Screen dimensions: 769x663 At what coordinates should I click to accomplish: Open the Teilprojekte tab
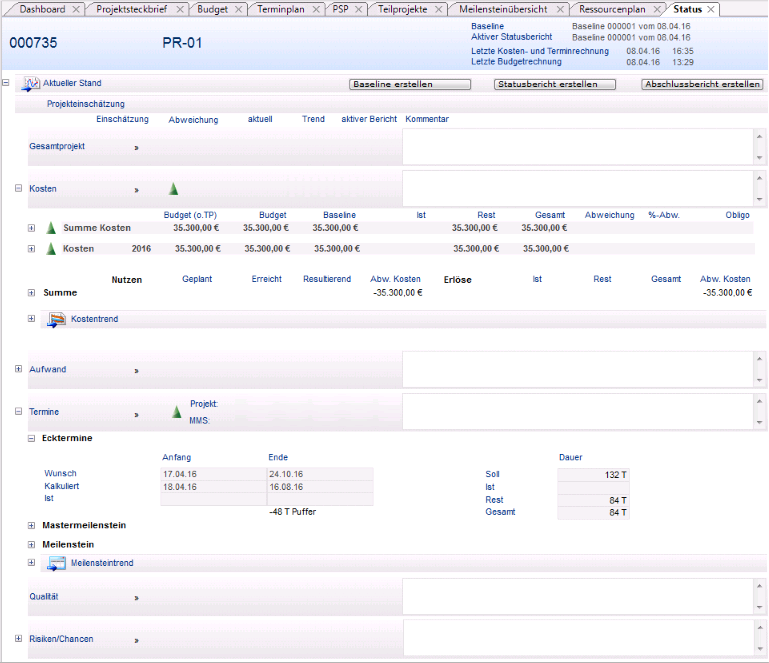402,9
